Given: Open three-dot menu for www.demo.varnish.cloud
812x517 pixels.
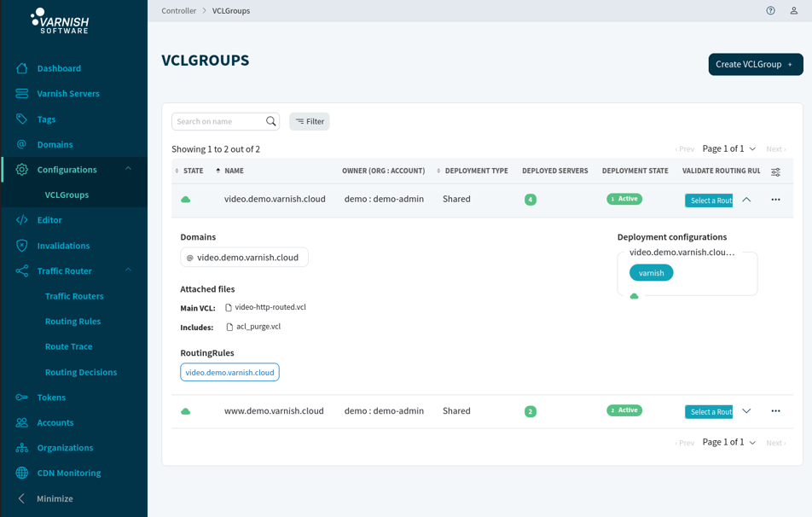Looking at the screenshot, I should point(775,411).
